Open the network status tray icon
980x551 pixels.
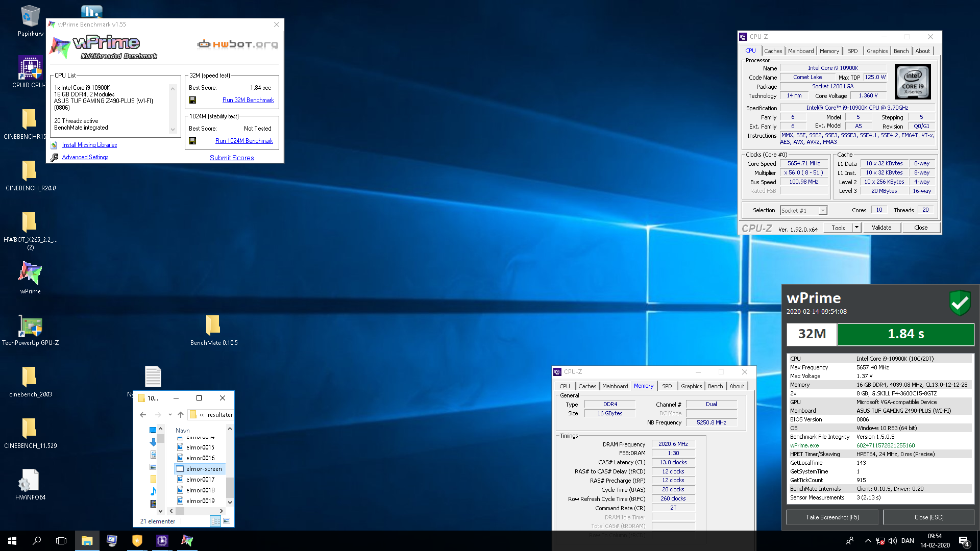[x=880, y=541]
